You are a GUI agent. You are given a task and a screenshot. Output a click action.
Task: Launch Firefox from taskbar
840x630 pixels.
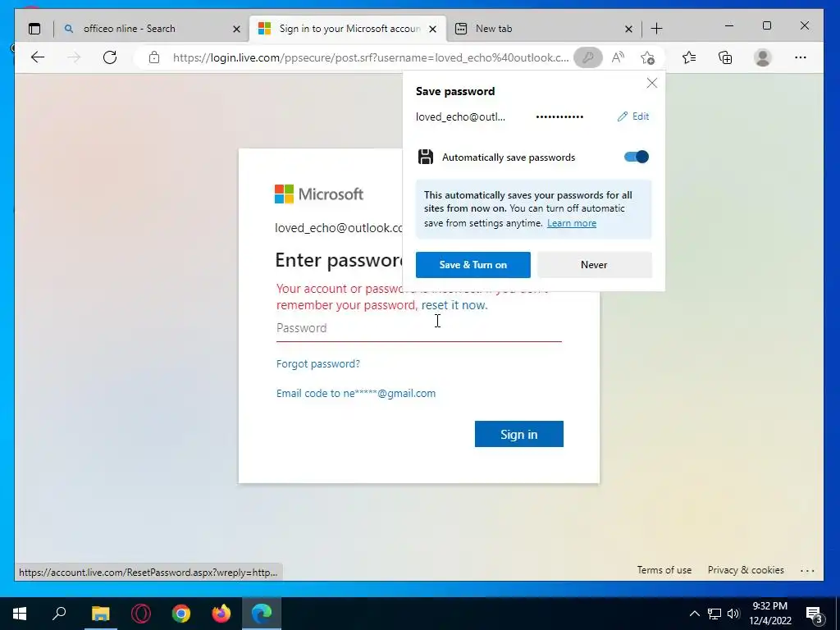coord(221,614)
